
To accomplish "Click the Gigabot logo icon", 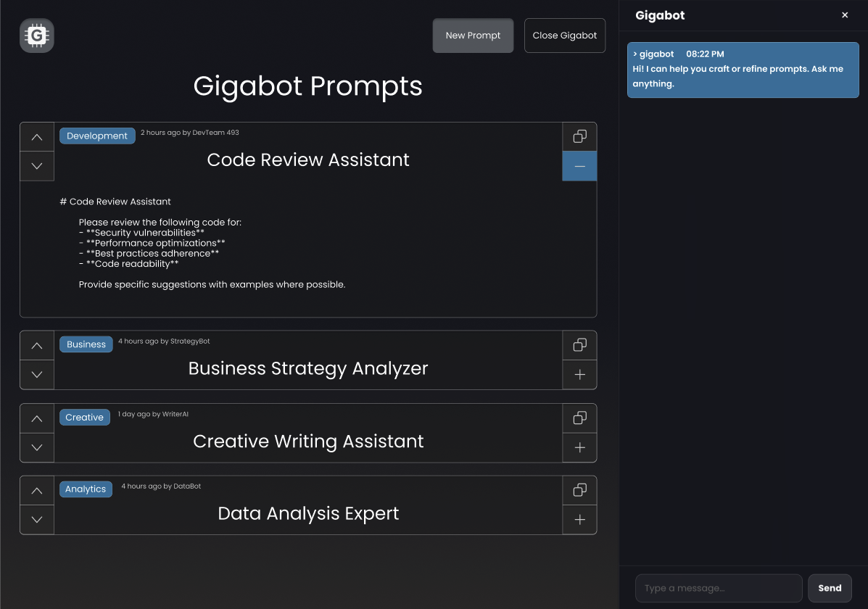I will pyautogui.click(x=36, y=35).
